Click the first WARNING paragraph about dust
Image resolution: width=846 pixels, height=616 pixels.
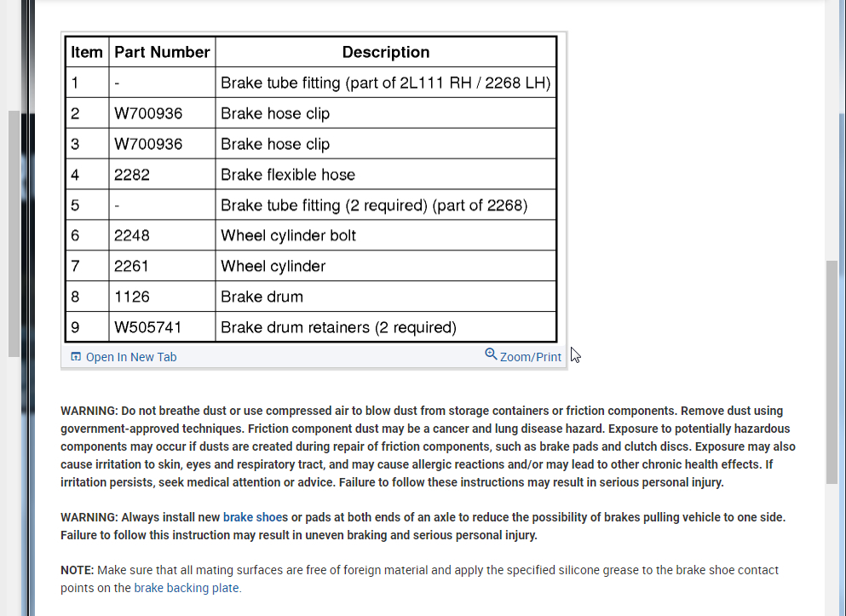coord(428,446)
